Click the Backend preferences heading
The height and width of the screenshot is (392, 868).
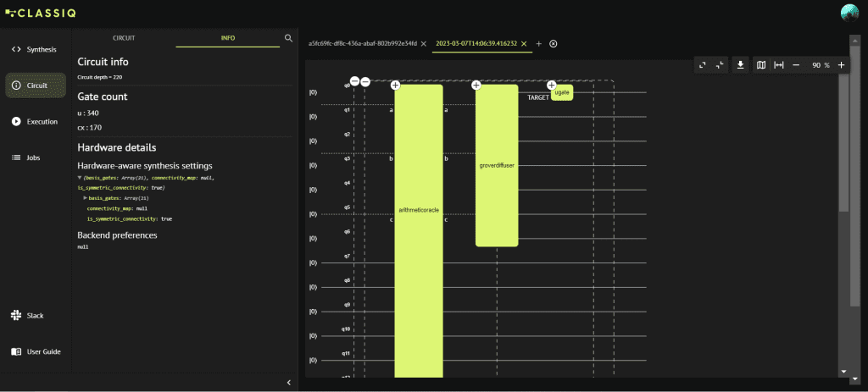117,235
